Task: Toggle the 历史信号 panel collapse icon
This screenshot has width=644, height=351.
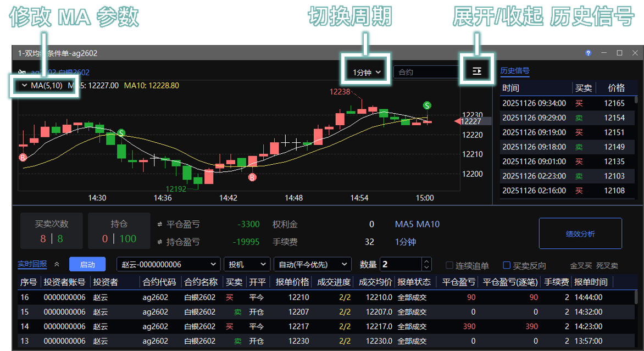Action: point(476,71)
